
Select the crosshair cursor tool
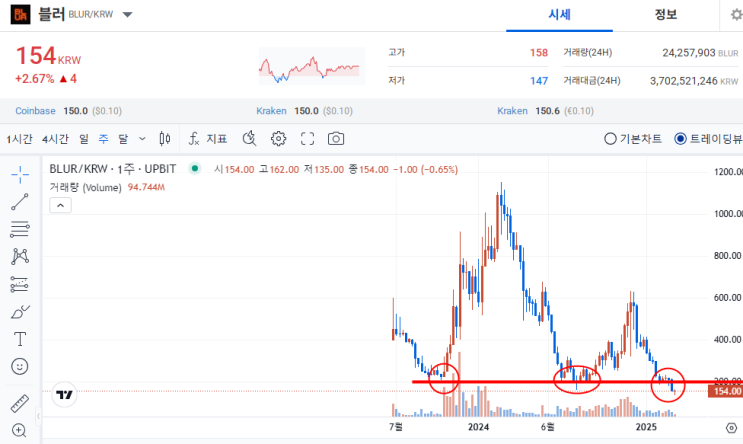(20, 175)
